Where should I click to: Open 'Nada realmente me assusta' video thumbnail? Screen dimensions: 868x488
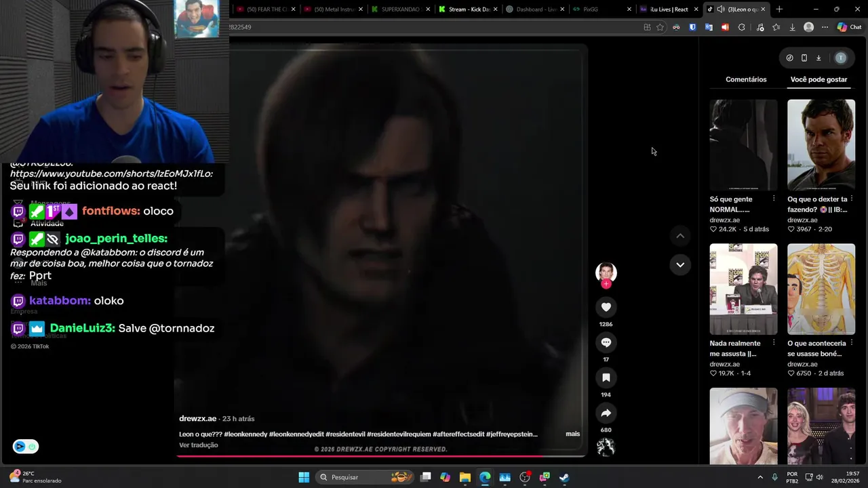tap(743, 289)
